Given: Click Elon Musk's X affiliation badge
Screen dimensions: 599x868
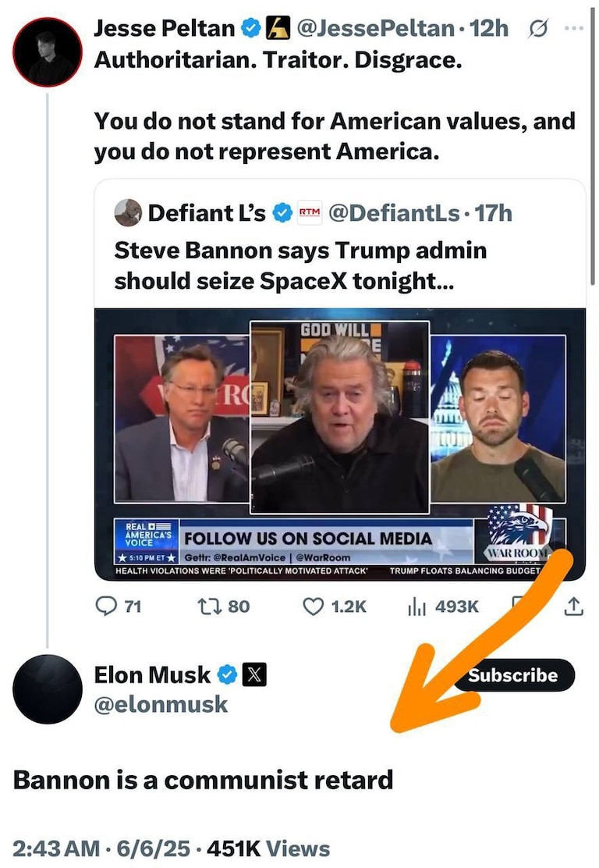Looking at the screenshot, I should coord(254,674).
